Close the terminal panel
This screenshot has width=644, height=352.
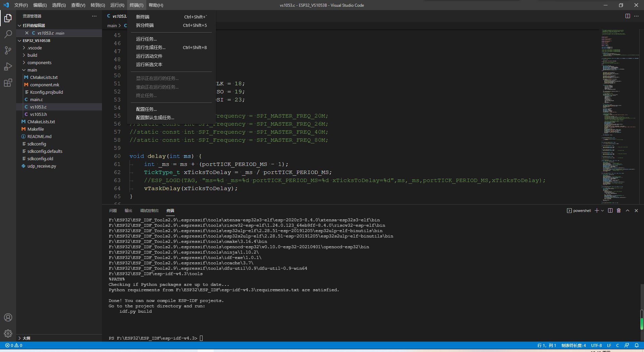click(636, 211)
